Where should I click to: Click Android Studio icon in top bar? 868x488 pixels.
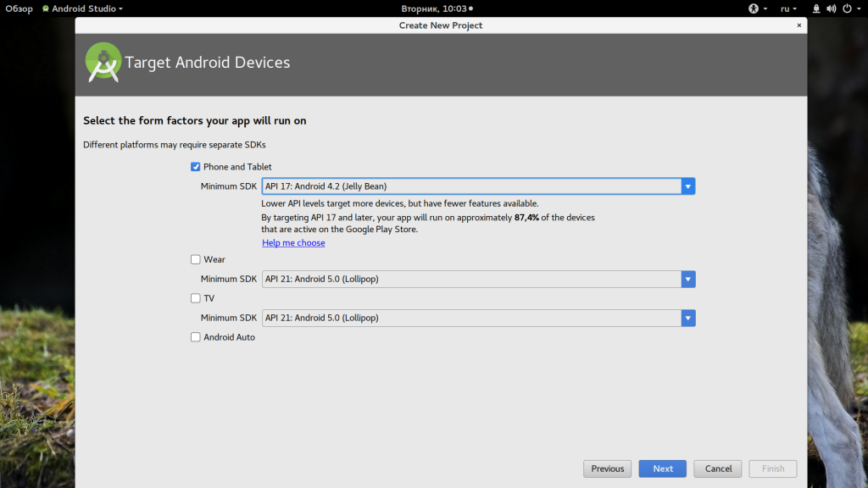click(46, 8)
